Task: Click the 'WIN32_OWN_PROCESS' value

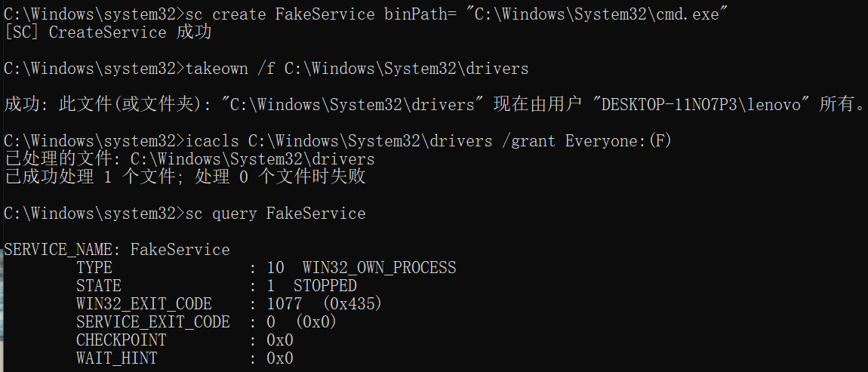Action: 379,268
